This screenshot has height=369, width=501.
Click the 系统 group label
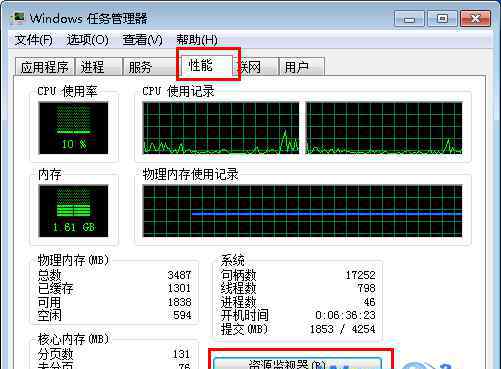point(232,260)
